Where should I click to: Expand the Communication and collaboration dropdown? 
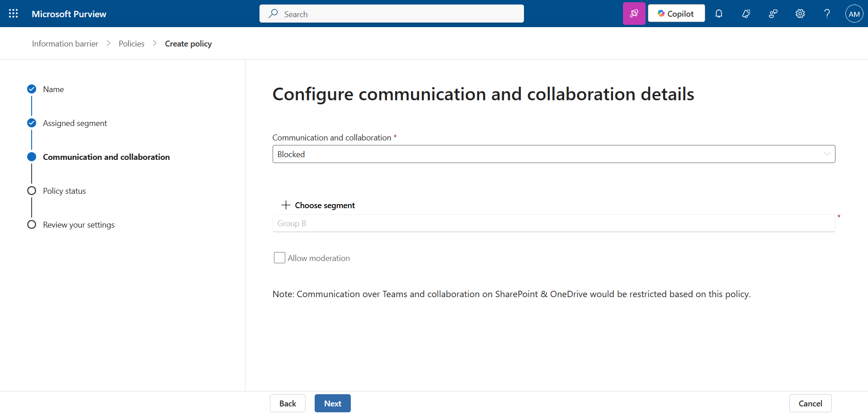point(553,154)
